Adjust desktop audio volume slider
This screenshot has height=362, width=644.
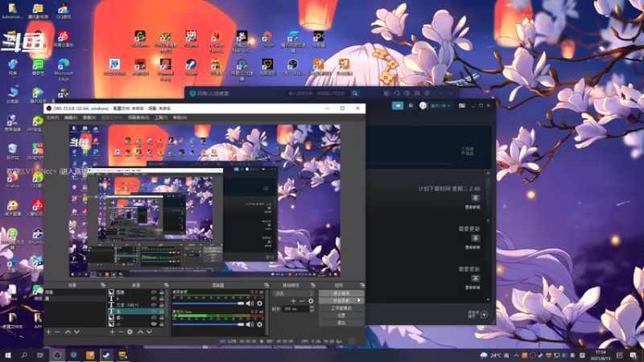[x=208, y=303]
